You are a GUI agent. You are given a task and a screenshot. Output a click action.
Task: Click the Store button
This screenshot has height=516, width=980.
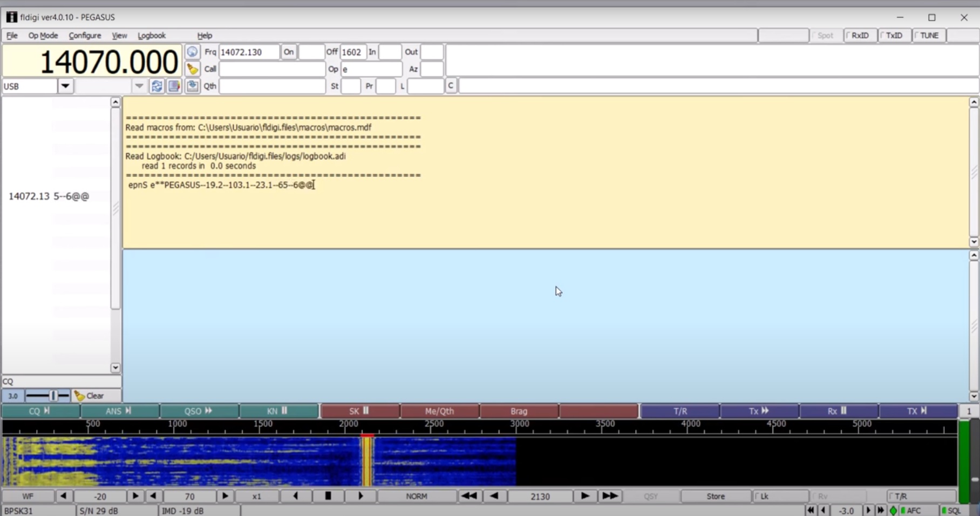pyautogui.click(x=716, y=496)
